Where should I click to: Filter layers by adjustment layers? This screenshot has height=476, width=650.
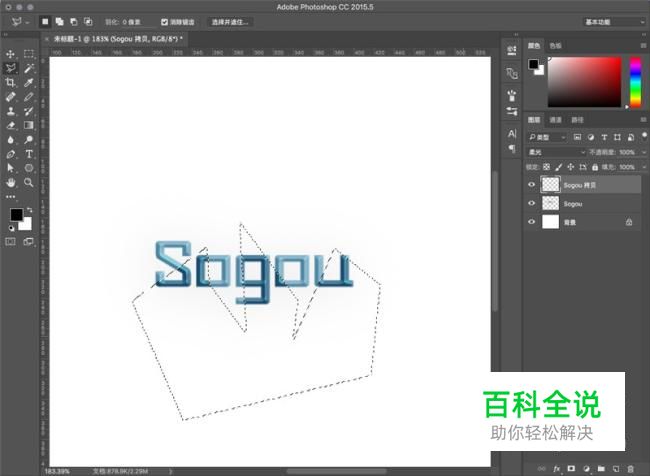point(591,137)
